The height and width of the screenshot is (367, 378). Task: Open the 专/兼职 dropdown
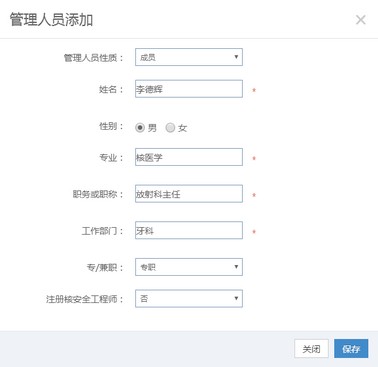[x=189, y=267]
